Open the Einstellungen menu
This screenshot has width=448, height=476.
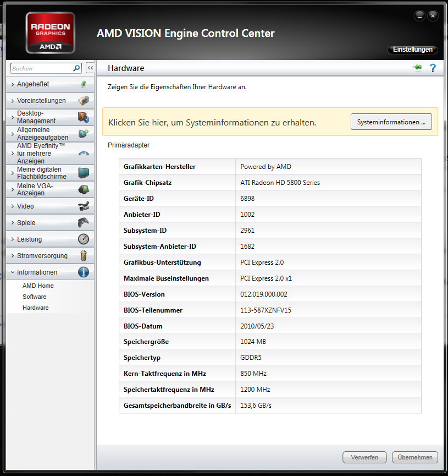(x=412, y=50)
